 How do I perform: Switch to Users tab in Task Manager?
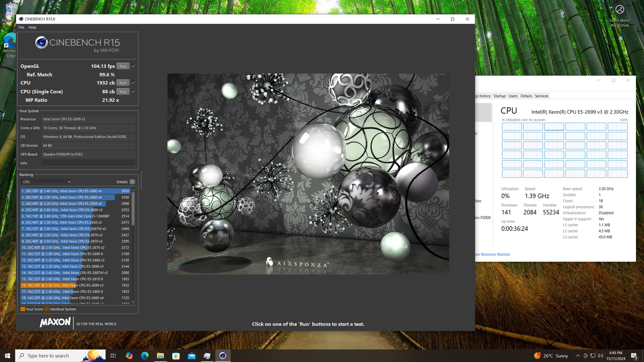coord(513,96)
